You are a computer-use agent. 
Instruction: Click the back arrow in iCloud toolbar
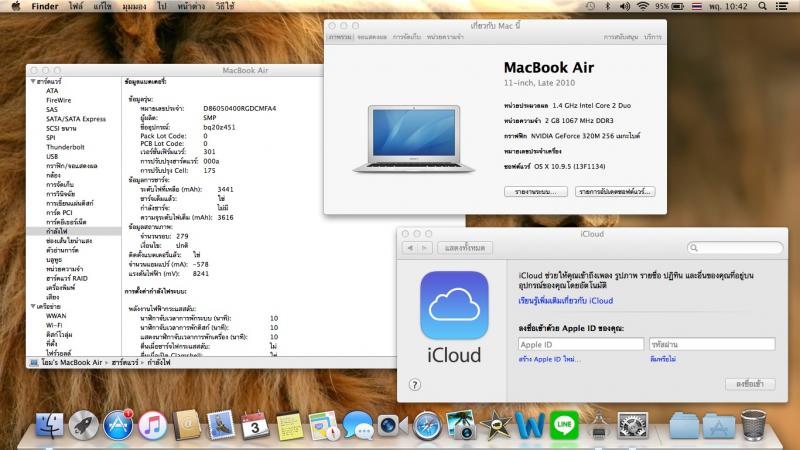pos(410,247)
